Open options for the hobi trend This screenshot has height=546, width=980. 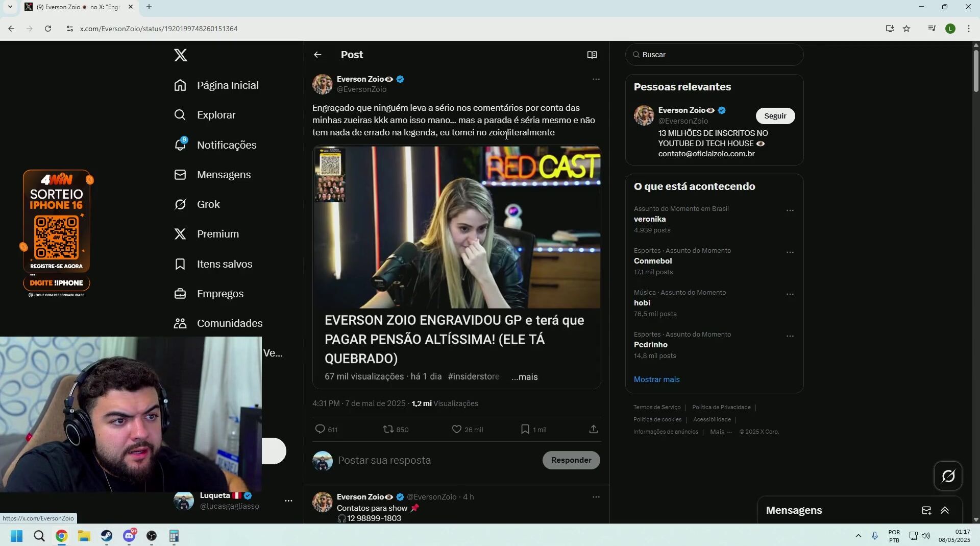tap(790, 294)
